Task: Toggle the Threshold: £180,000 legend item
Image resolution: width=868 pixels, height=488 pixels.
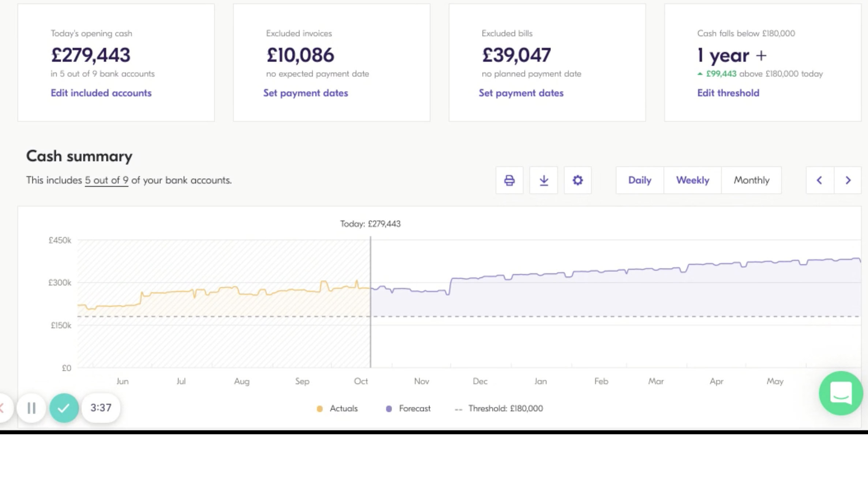Action: coord(499,408)
